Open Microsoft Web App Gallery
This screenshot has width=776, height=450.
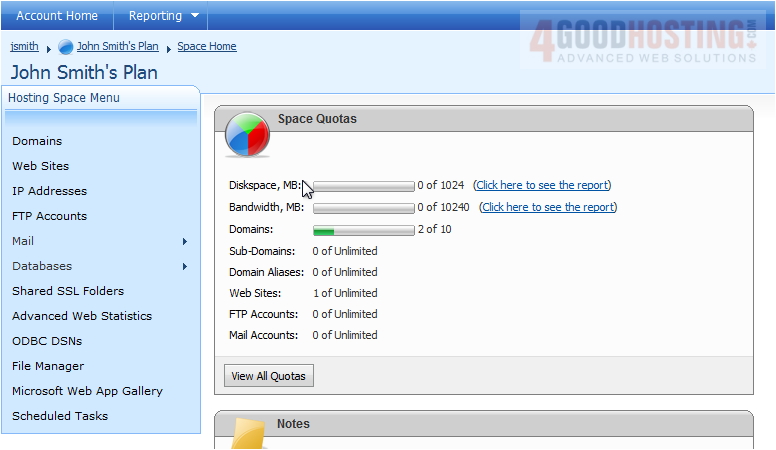coord(87,391)
